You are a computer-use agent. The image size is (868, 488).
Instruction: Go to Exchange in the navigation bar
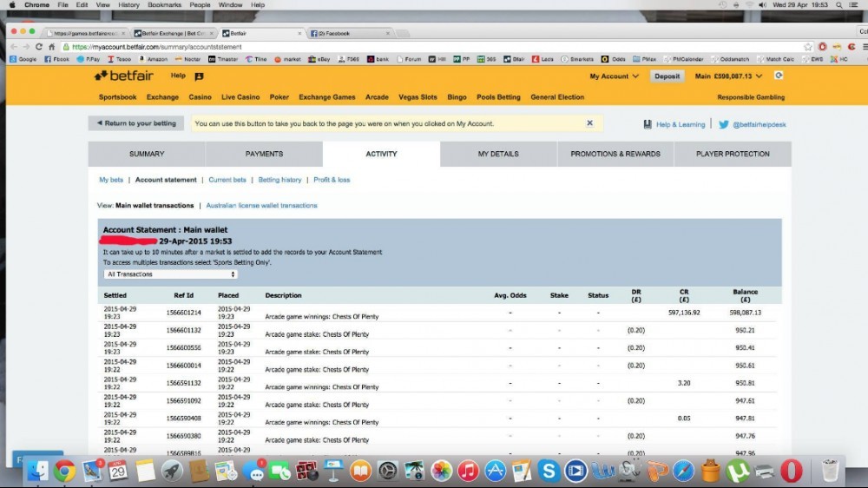(163, 97)
